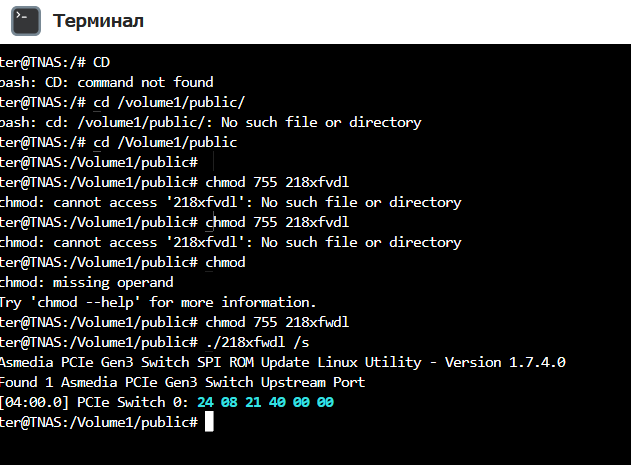The width and height of the screenshot is (631, 465).
Task: Click the "chmod 755 218xfwdl" command
Action: 277,322
